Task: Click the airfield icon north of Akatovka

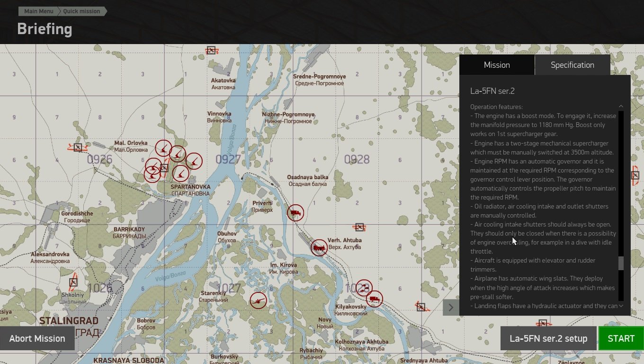Action: tap(211, 50)
